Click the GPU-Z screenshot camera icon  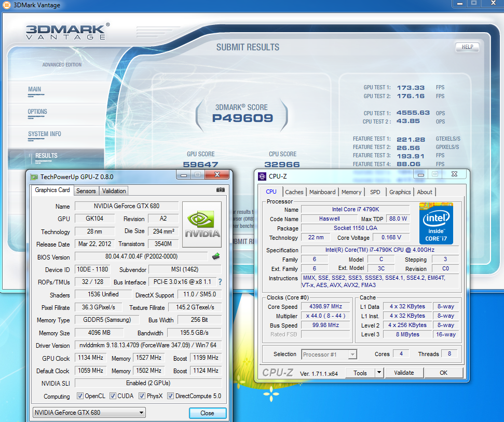point(221,190)
